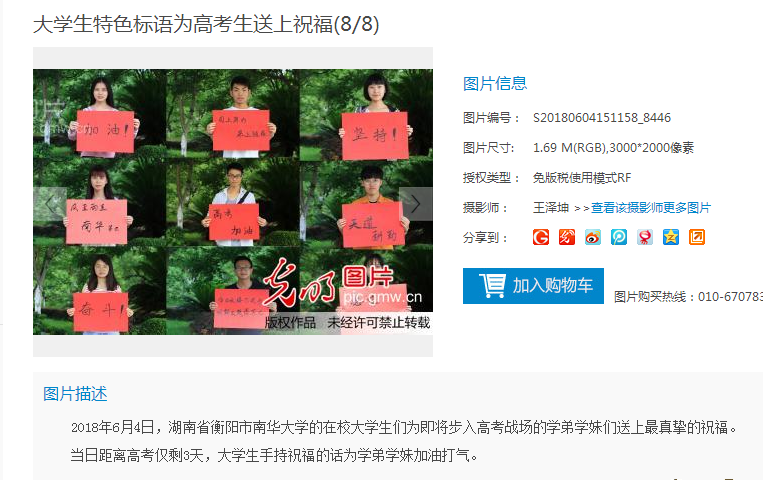Click the 光明图片 watermark logo
Viewport: 763px width, 480px height.
tap(343, 282)
